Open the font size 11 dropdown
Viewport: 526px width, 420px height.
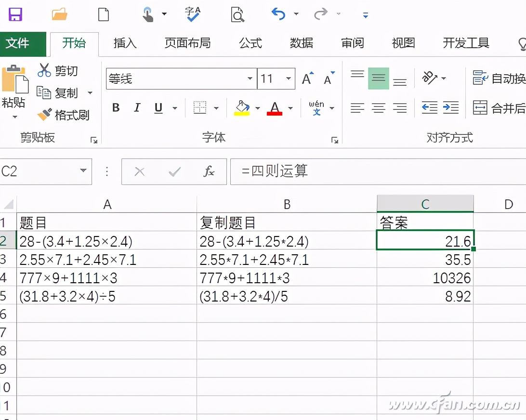coord(289,79)
